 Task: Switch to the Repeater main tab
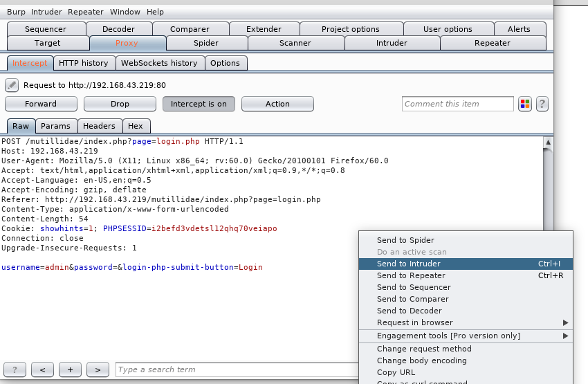coord(493,43)
